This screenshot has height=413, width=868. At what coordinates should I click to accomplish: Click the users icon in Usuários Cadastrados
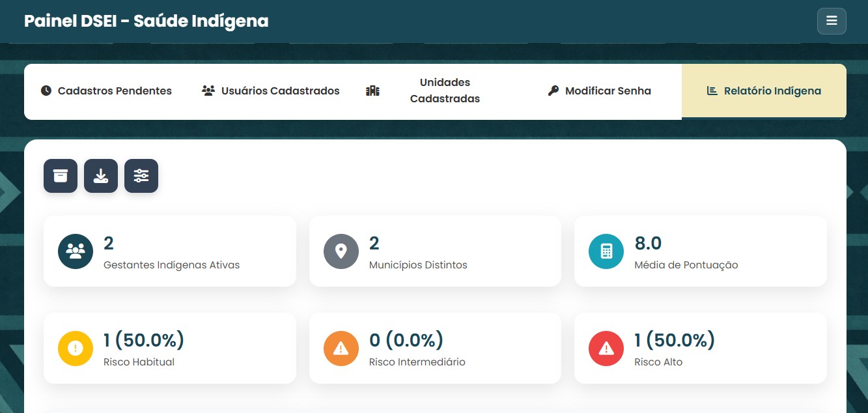point(208,91)
